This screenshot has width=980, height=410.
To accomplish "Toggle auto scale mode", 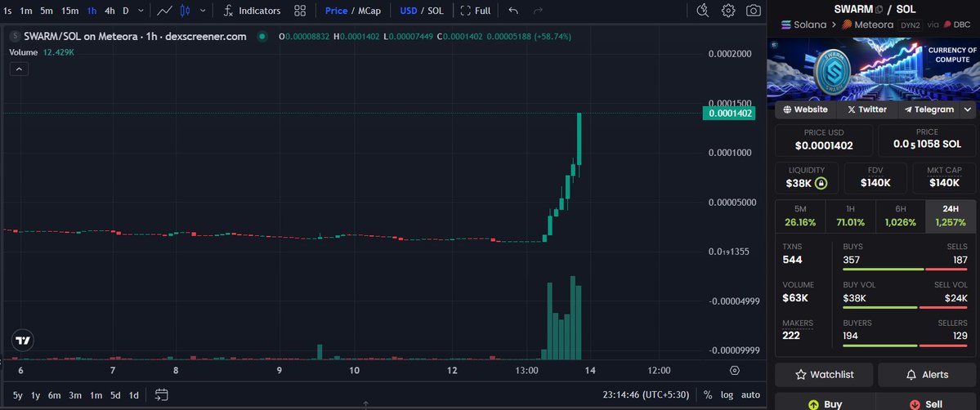I will coord(750,395).
